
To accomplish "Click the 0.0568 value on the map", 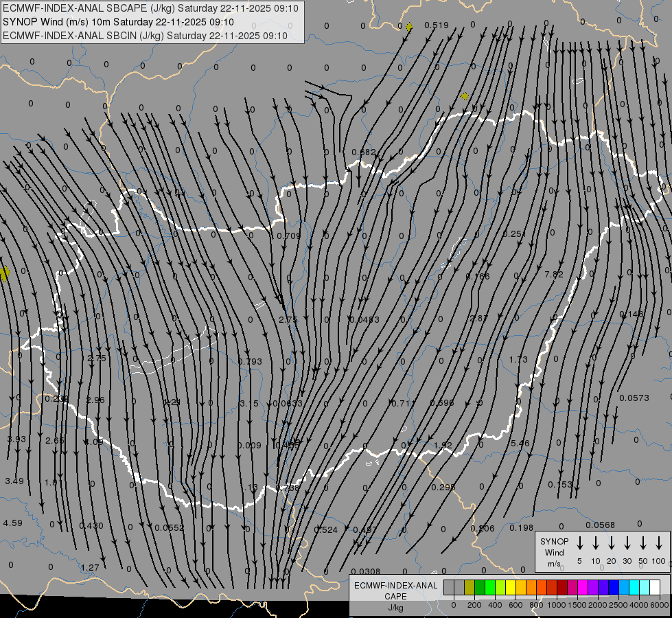I will click(600, 525).
